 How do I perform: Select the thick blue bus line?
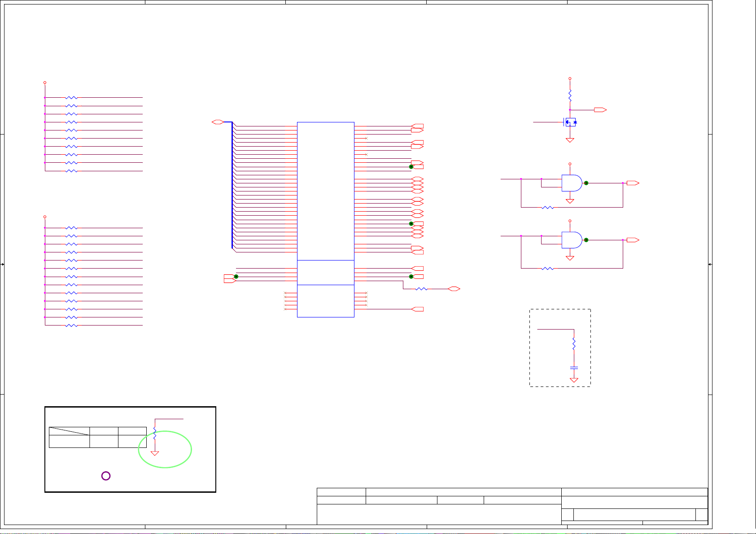(x=232, y=185)
